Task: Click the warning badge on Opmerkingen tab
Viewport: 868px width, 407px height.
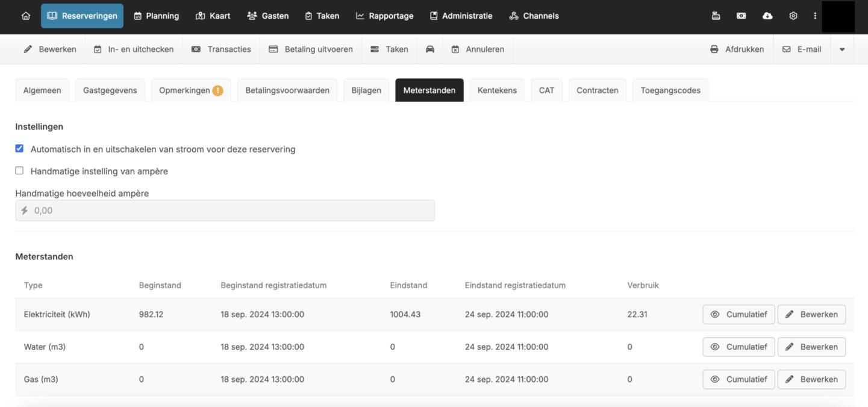Action: click(217, 90)
